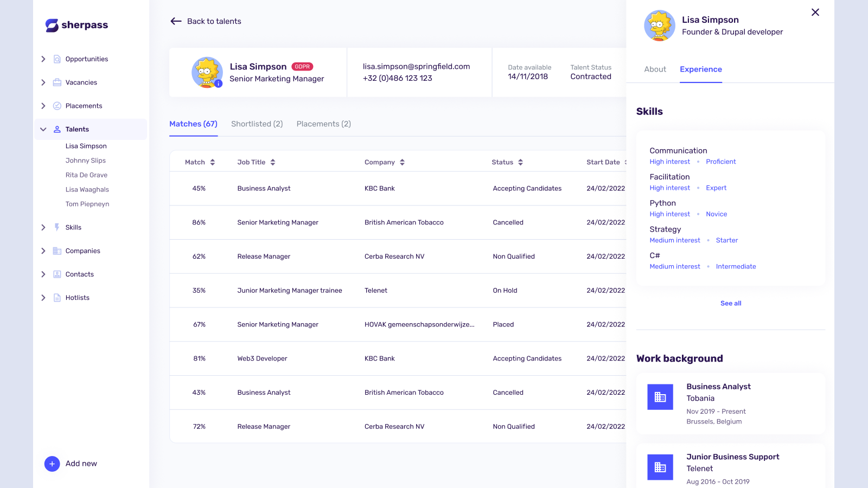Expand the Companies section

(43, 251)
